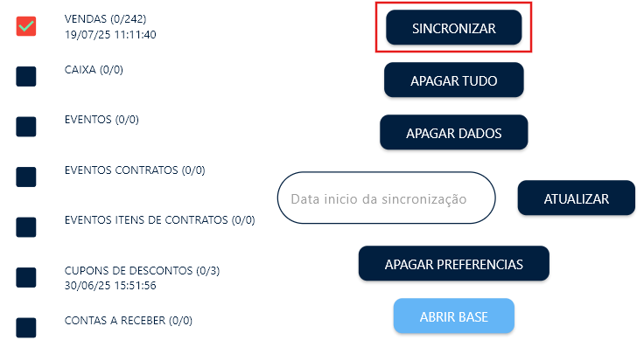Tick the checkbox beside EVENTOS (0/0)
644x354 pixels.
click(x=26, y=127)
